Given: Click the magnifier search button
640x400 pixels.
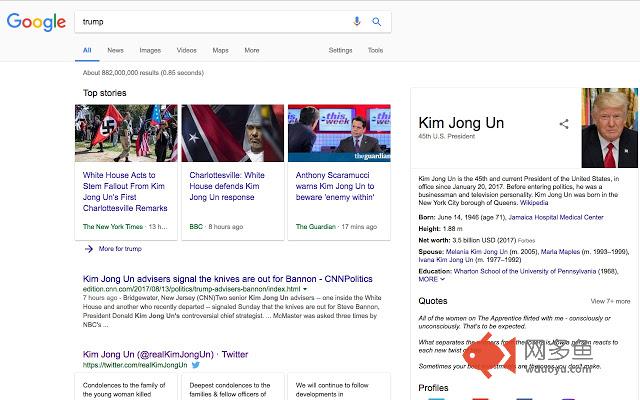Looking at the screenshot, I should point(376,22).
